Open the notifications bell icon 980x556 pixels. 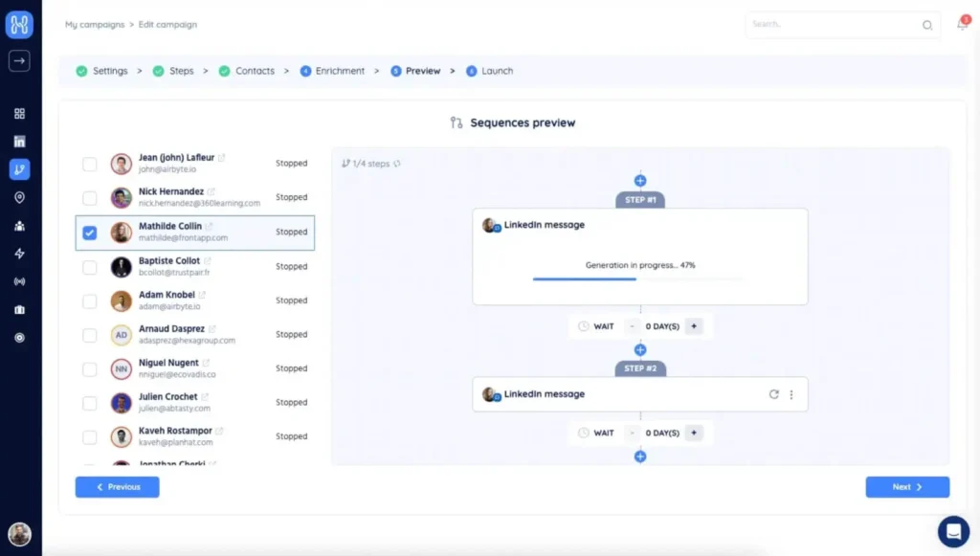tap(963, 24)
